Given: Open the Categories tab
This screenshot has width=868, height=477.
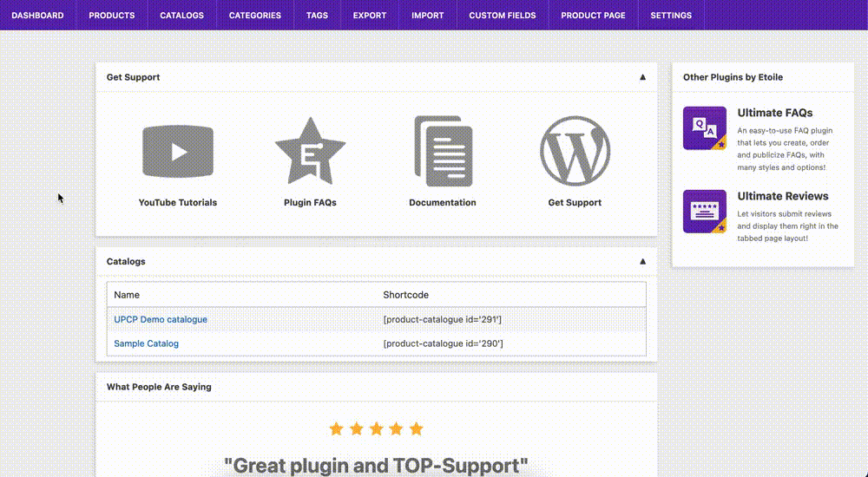Looking at the screenshot, I should [255, 15].
